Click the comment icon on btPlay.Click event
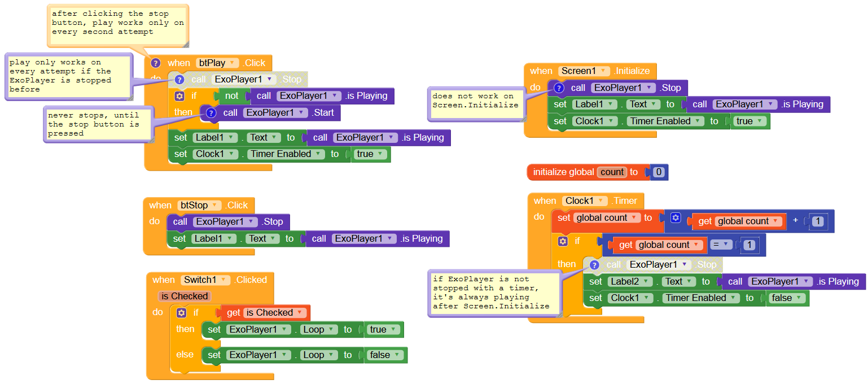This screenshot has height=384, width=868. [x=156, y=63]
